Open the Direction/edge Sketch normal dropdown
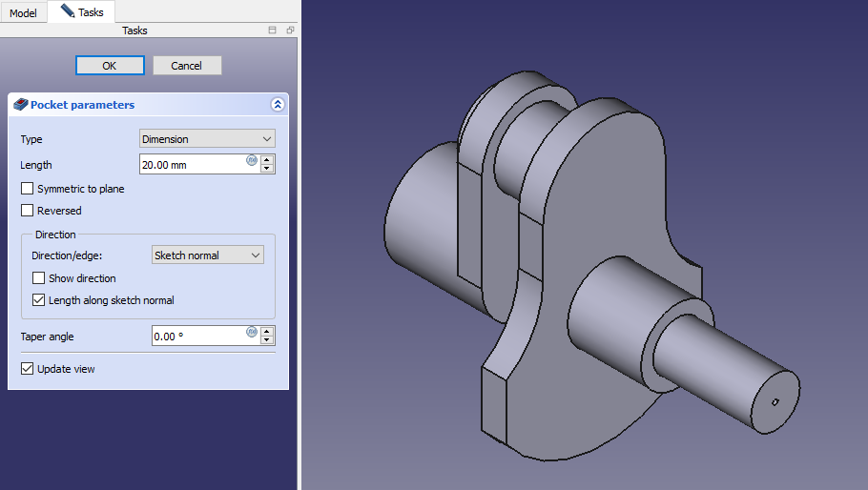The width and height of the screenshot is (868, 490). [x=207, y=255]
